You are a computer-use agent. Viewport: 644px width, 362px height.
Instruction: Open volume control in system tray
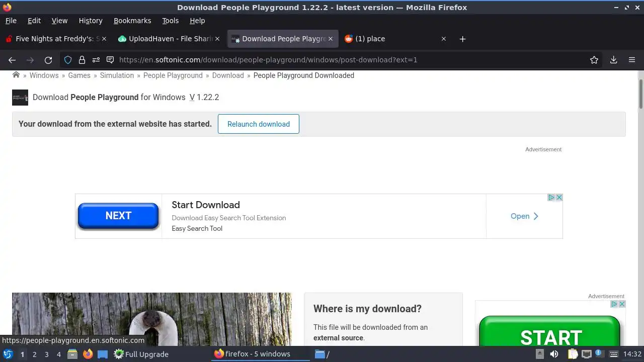[x=554, y=354]
